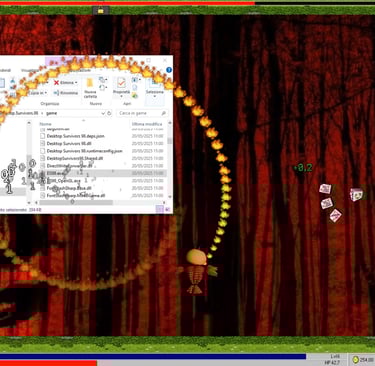
Task: Select Desktop Survivors 98.dll file
Action: pyautogui.click(x=69, y=143)
